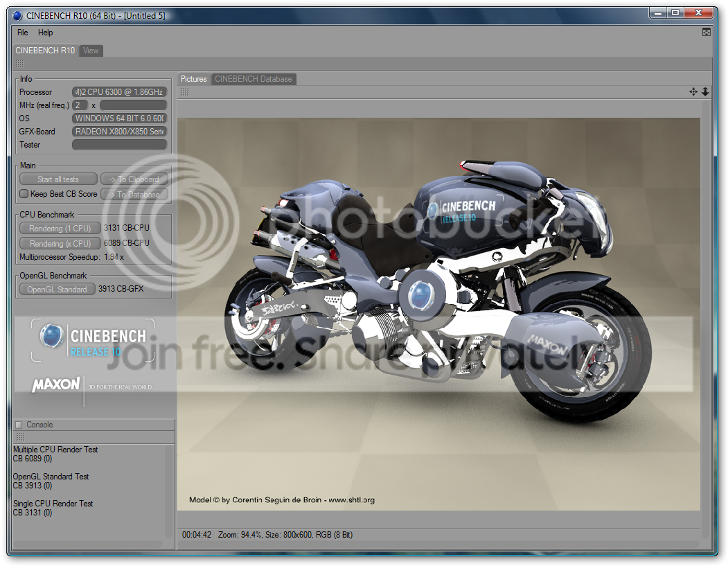The height and width of the screenshot is (566, 728).
Task: Click the window layout icon right of the menu bar
Action: 706,32
